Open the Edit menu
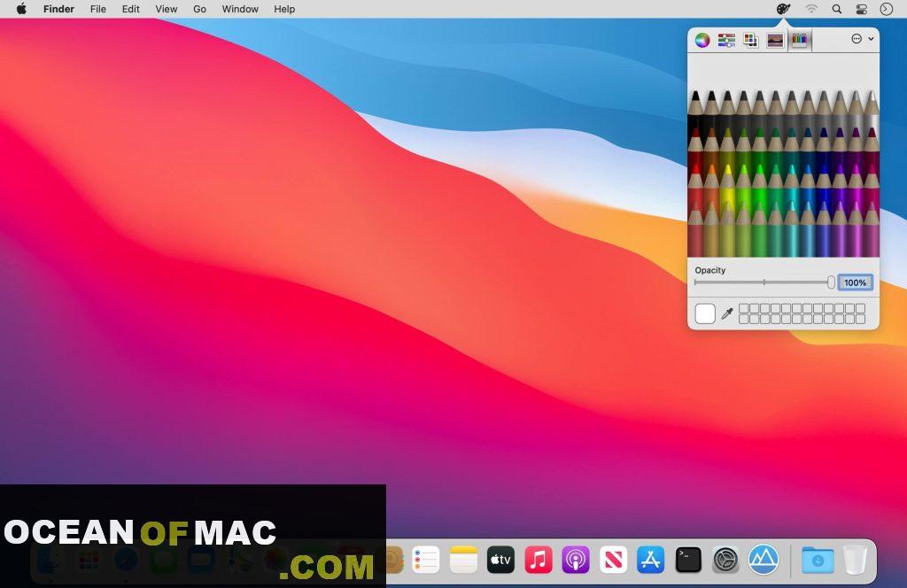 (x=131, y=9)
